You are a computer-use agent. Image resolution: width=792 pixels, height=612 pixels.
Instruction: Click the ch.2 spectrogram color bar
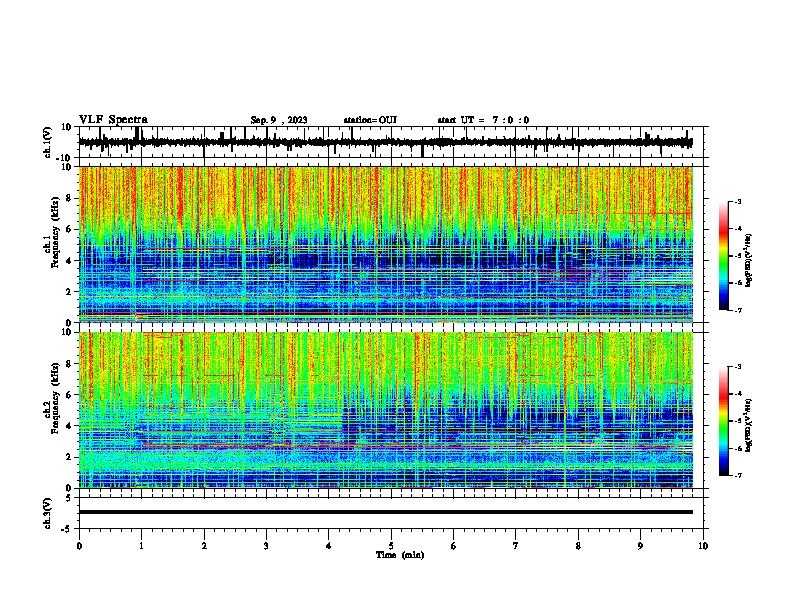tap(723, 421)
